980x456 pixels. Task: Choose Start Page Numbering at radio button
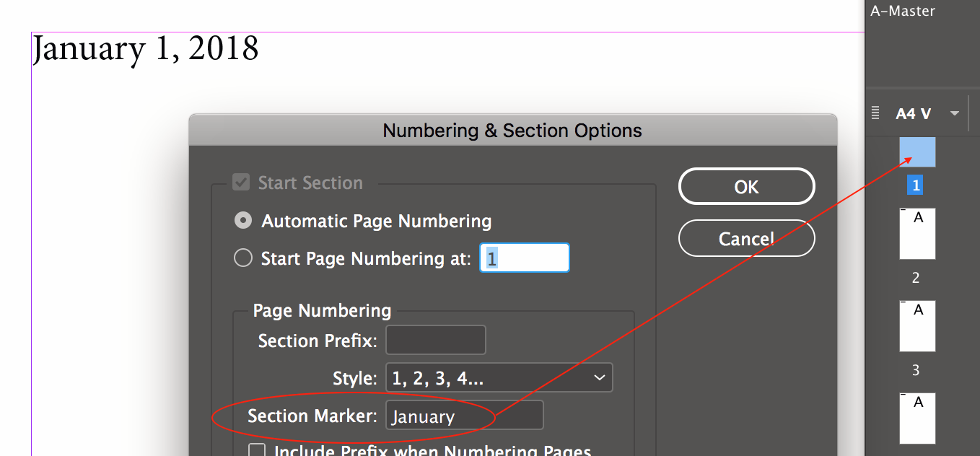(243, 258)
